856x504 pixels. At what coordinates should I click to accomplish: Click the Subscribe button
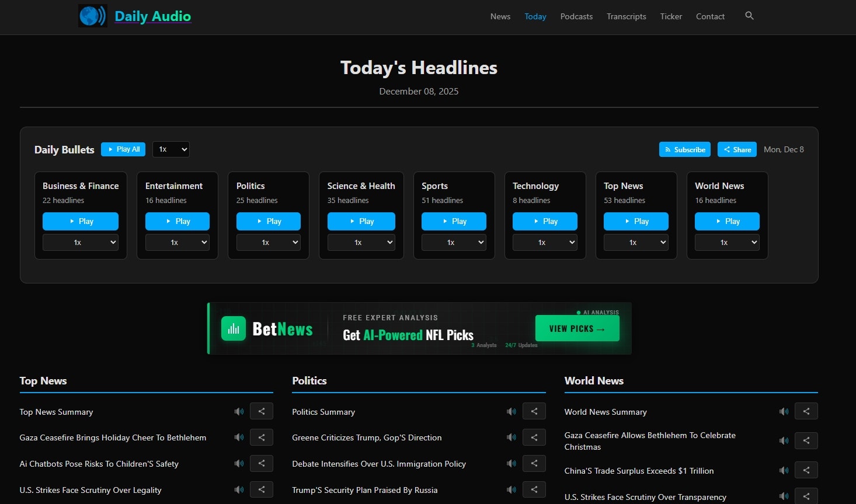point(684,149)
